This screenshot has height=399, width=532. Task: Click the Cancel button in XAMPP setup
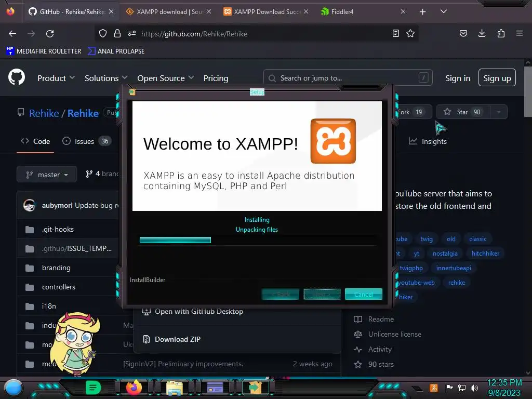(x=363, y=294)
